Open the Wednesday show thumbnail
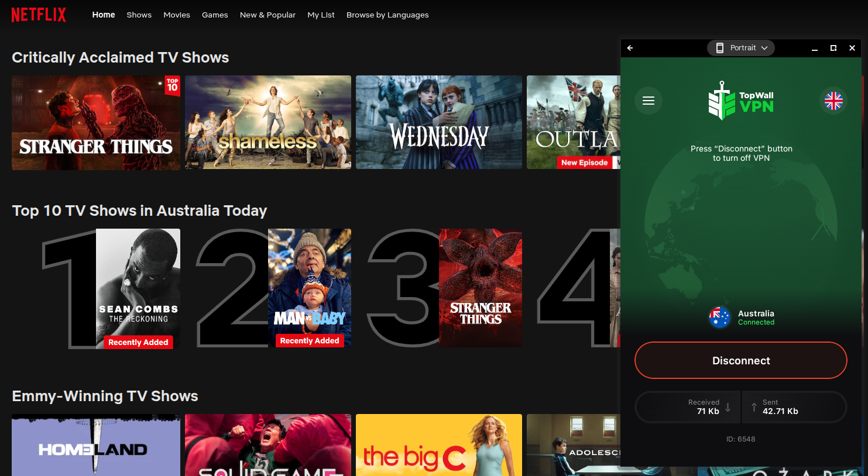The image size is (868, 476). (438, 122)
